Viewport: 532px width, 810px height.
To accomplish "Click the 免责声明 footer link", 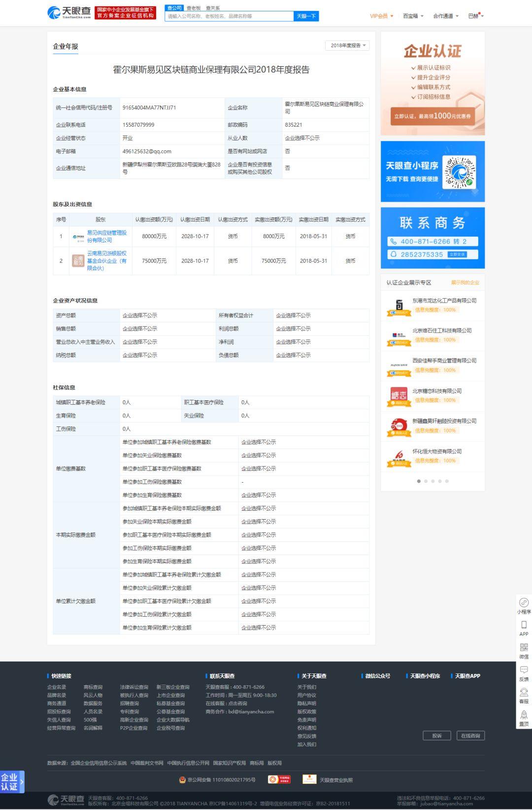I will (307, 720).
